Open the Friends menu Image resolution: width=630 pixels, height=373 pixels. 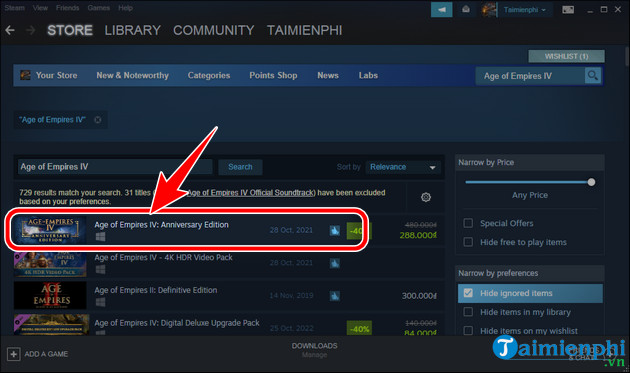68,8
